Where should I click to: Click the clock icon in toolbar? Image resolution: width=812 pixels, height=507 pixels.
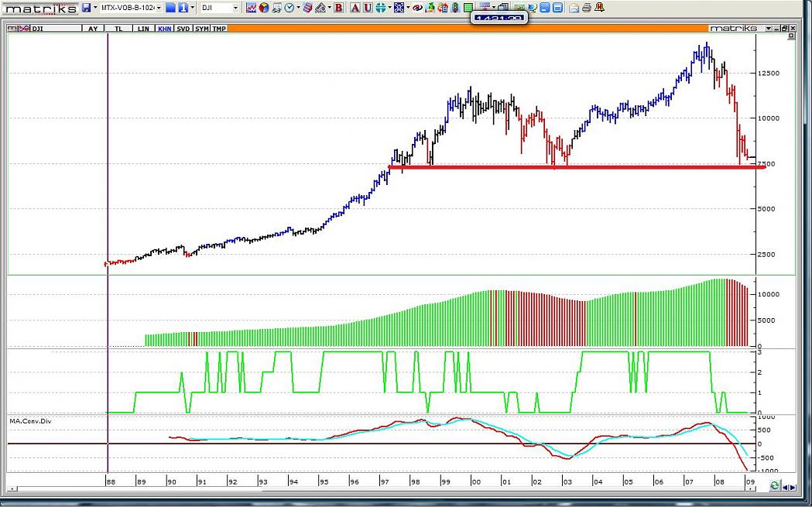point(289,8)
